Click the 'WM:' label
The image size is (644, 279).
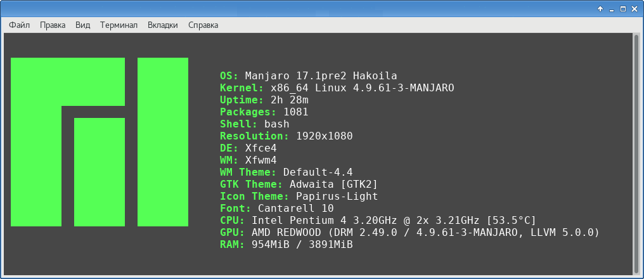(229, 160)
